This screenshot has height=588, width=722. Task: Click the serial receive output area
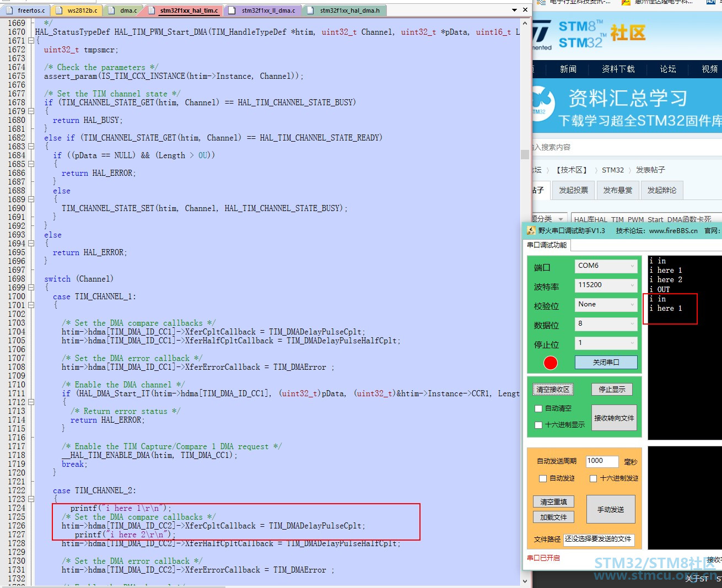[x=685, y=347]
